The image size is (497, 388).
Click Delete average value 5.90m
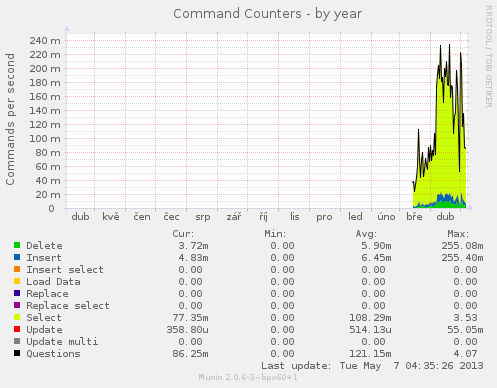376,246
